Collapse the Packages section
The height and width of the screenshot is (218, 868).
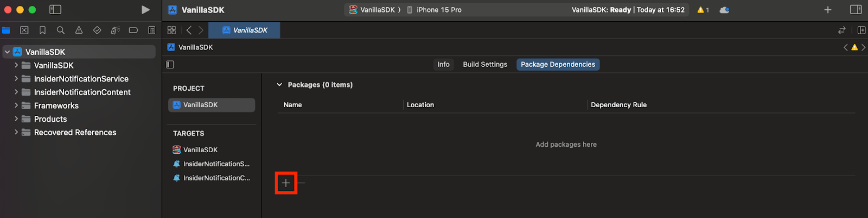coord(279,85)
